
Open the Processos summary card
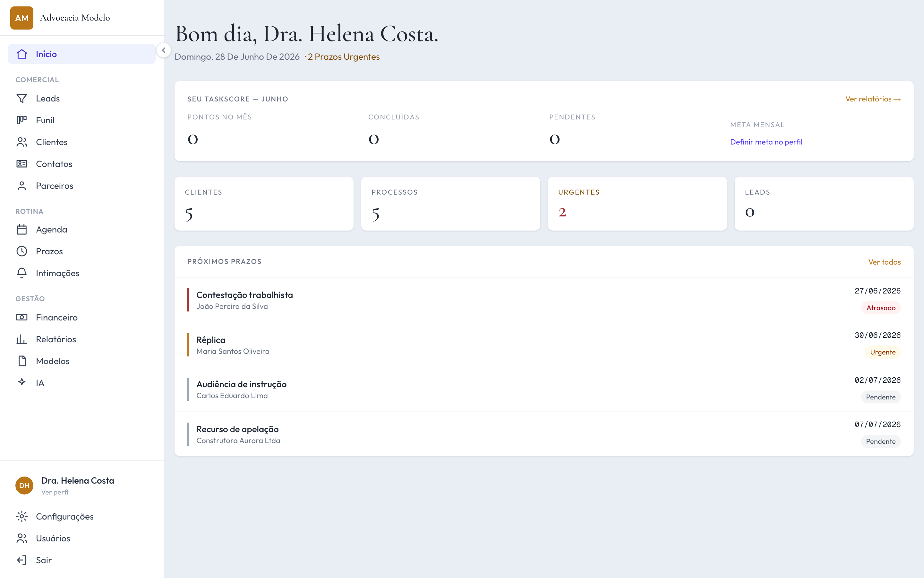click(x=450, y=203)
